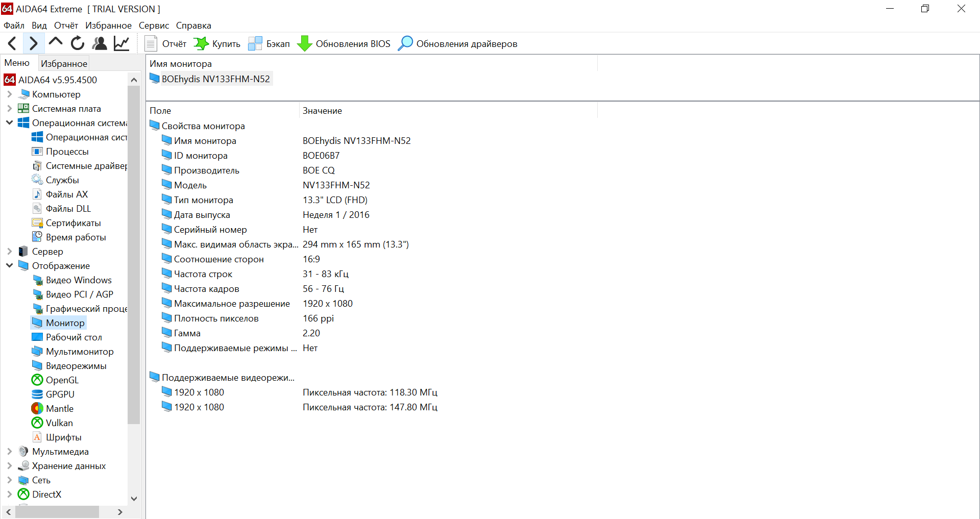Select Процессы in the tree
Viewport: 980px width, 519px height.
pyautogui.click(x=60, y=151)
